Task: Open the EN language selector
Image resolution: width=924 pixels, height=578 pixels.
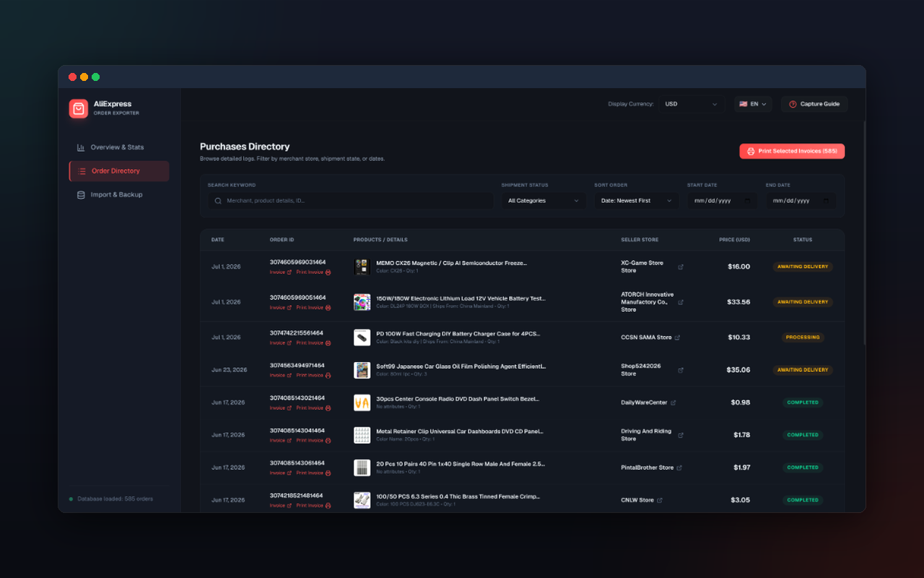Action: click(x=753, y=104)
